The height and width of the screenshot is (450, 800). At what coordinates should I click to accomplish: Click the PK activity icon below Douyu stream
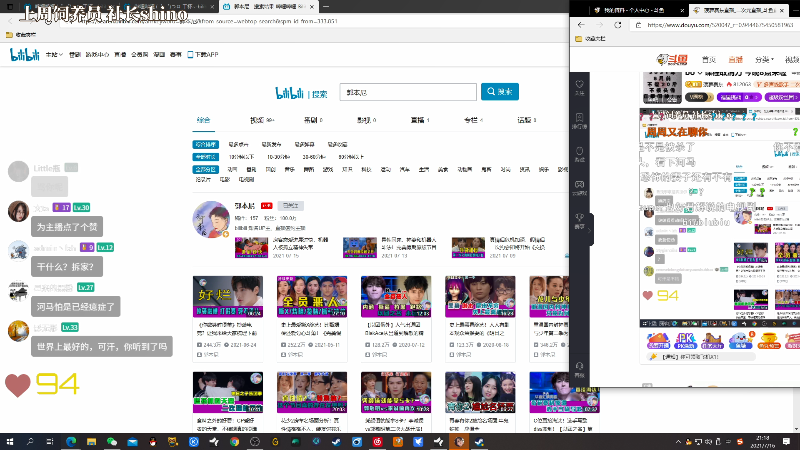pyautogui.click(x=685, y=340)
